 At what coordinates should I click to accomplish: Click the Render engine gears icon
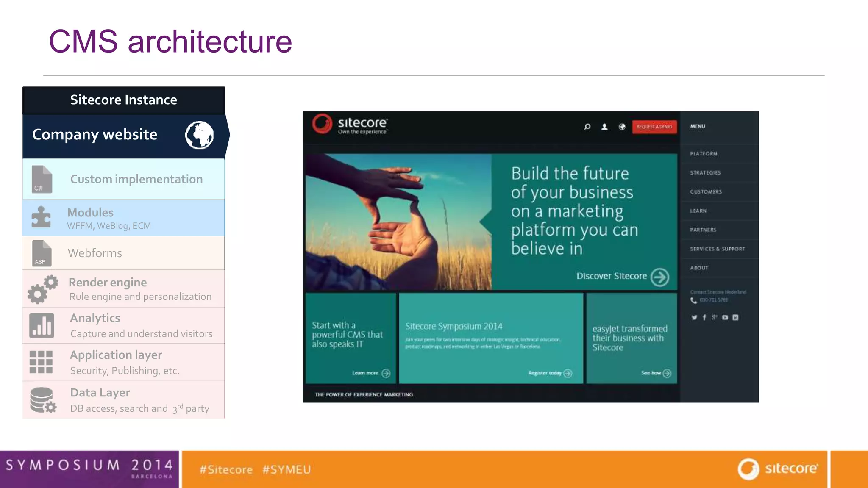[x=42, y=289]
